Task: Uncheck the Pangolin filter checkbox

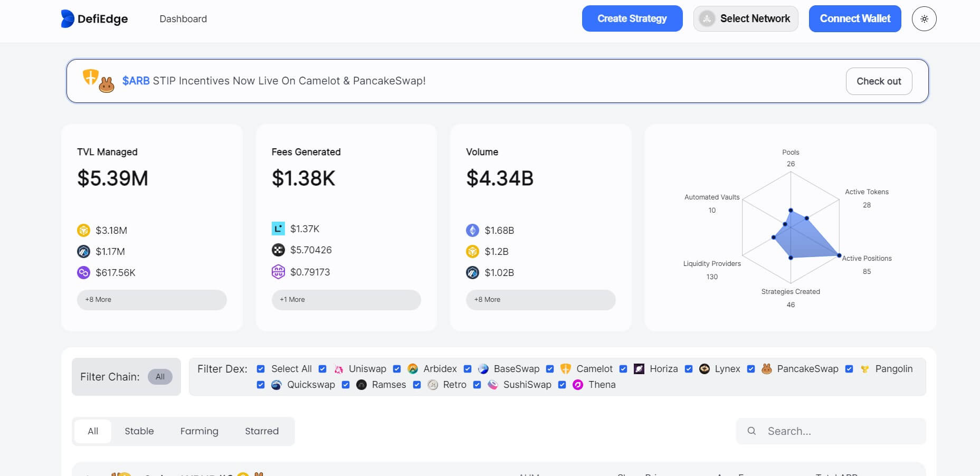Action: pyautogui.click(x=849, y=369)
